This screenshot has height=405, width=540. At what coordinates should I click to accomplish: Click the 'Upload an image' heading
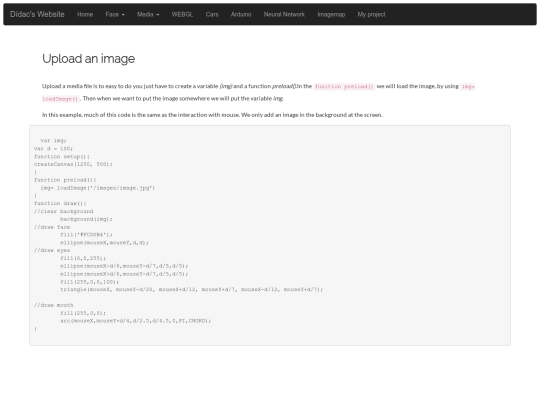coord(89,59)
